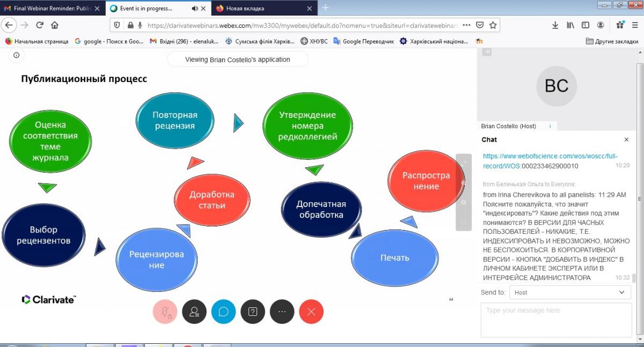Open the participants list panel

pos(194,312)
